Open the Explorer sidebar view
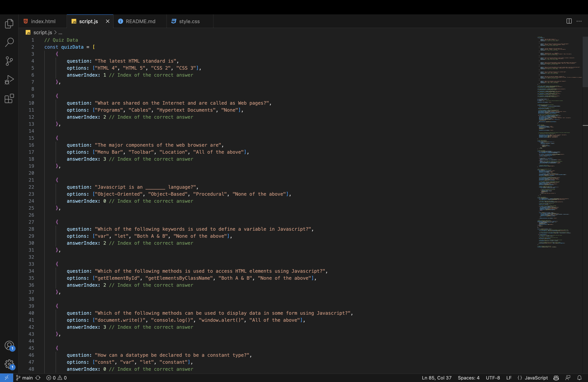The image size is (588, 382). coord(9,24)
